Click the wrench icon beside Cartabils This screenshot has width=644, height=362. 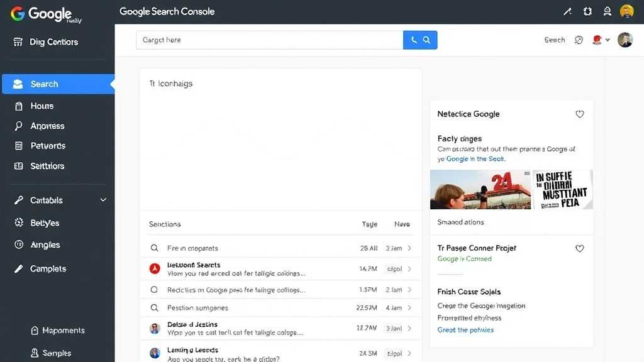[18, 200]
